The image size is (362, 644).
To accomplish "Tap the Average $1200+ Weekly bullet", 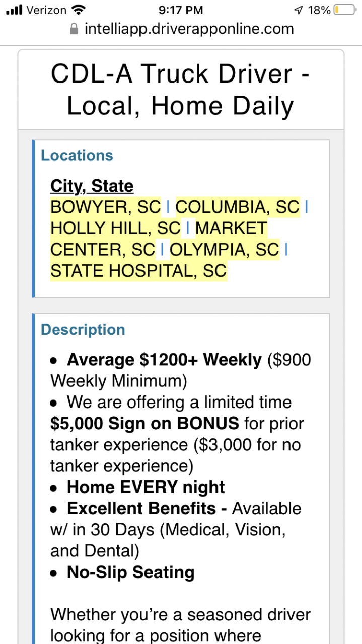I will [164, 360].
